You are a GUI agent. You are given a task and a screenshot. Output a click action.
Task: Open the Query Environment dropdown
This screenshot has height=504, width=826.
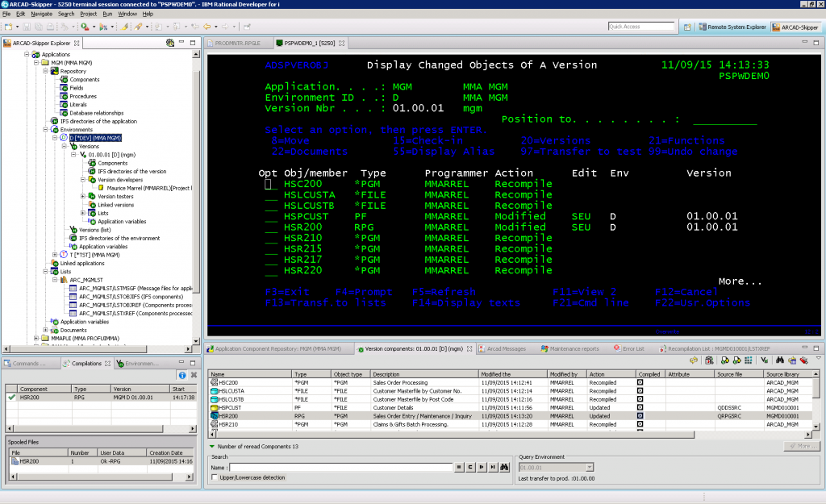point(590,468)
